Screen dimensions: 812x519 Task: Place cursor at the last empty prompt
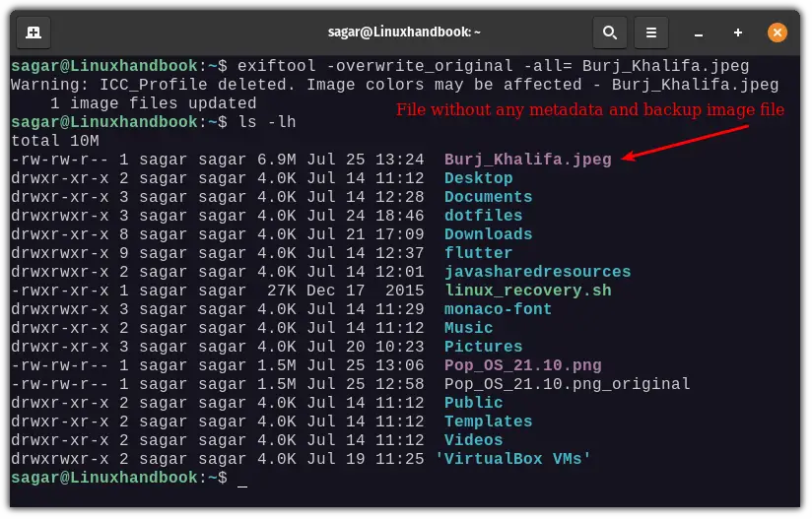point(242,479)
